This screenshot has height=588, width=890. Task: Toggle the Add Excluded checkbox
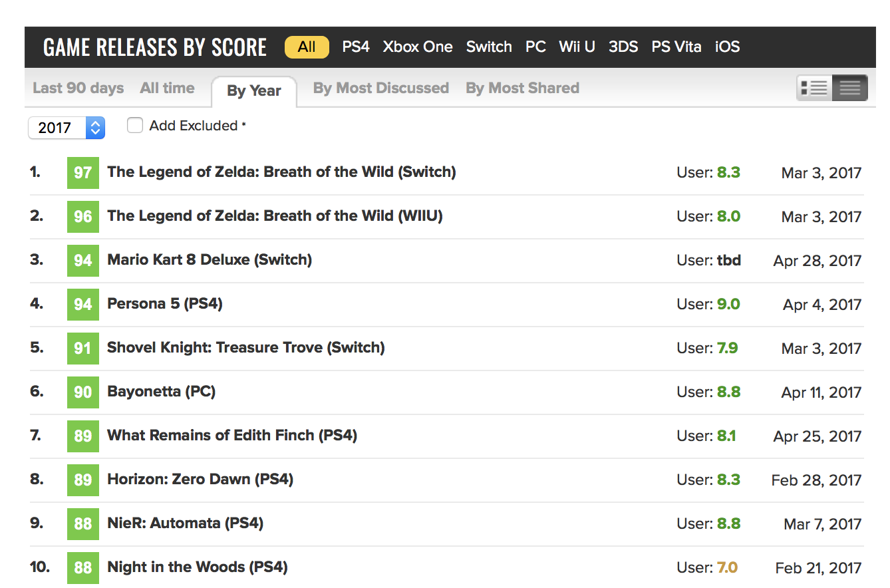click(135, 125)
